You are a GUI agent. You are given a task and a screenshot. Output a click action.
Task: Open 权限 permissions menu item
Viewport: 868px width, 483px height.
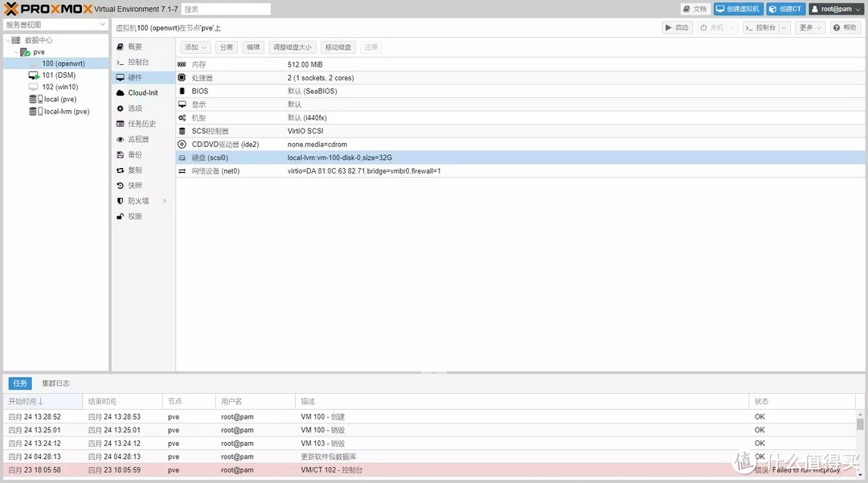143,216
